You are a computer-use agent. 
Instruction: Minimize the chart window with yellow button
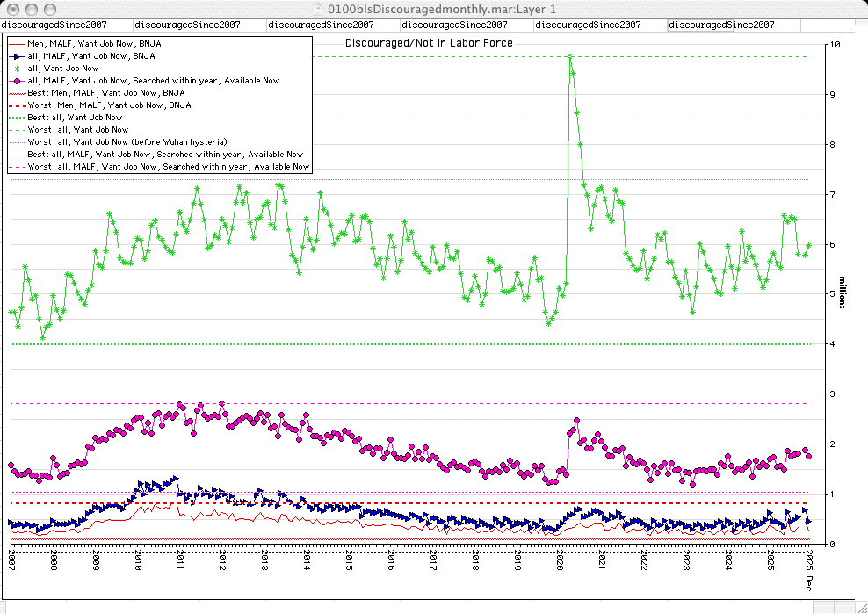click(32, 9)
